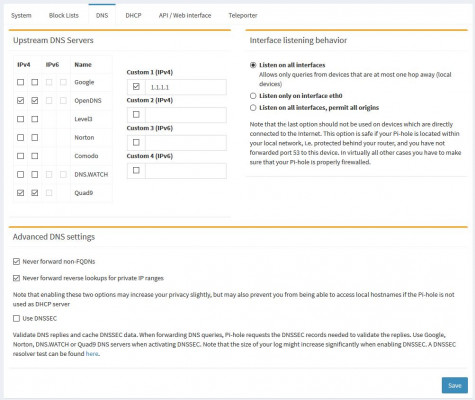Enable Comodo secondary IPv4 checkbox

35,156
